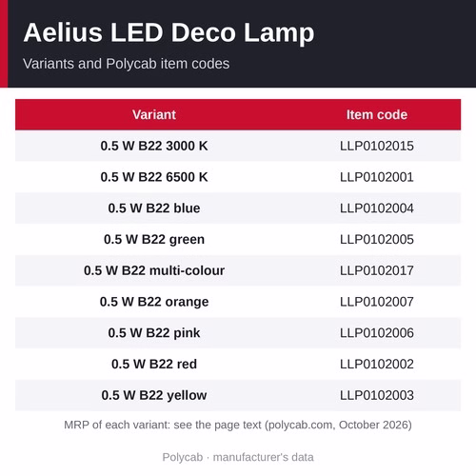Select the 0.5 W B22 orange row

click(238, 302)
